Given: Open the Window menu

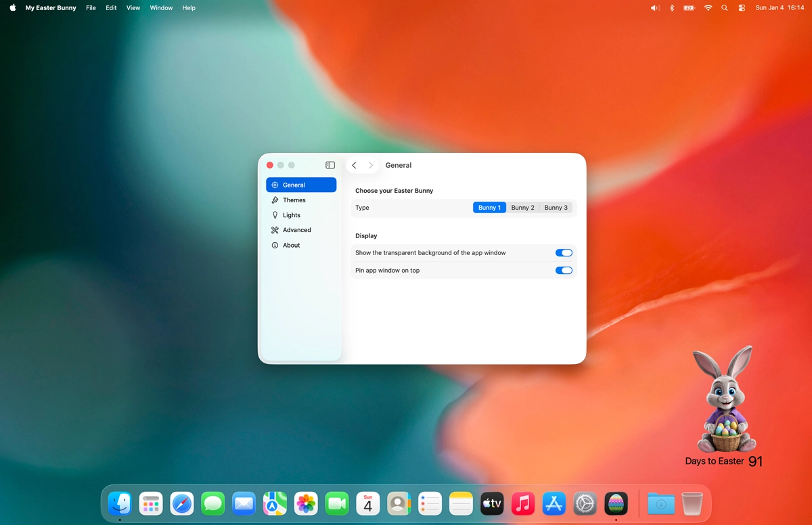Looking at the screenshot, I should (161, 8).
